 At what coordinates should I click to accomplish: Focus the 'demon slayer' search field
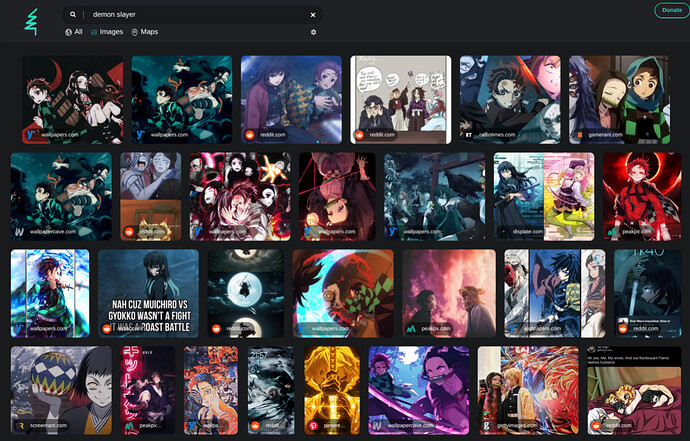192,15
